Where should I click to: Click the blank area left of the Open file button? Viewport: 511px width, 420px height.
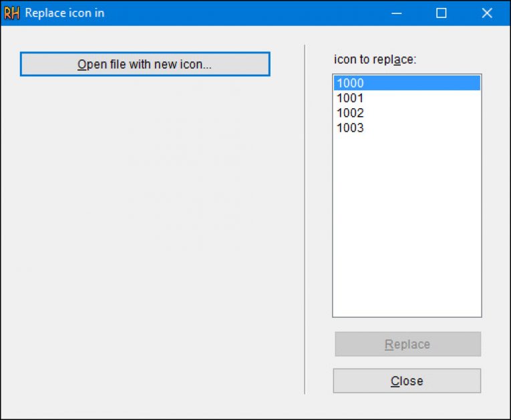(11, 64)
